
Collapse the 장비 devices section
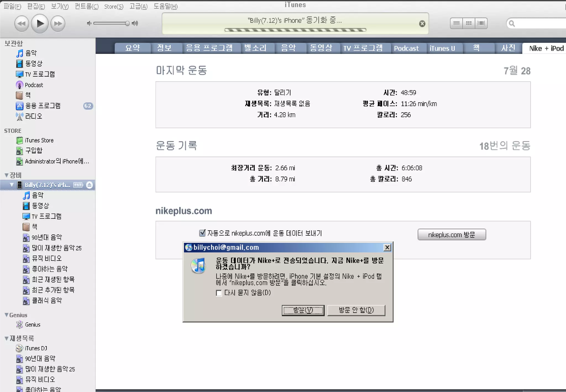[6, 175]
